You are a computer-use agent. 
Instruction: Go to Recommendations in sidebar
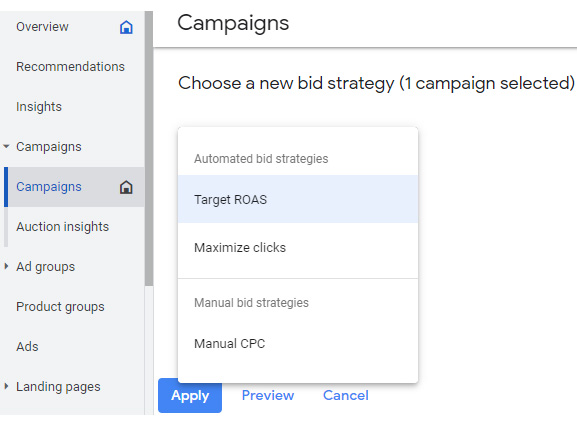(70, 67)
